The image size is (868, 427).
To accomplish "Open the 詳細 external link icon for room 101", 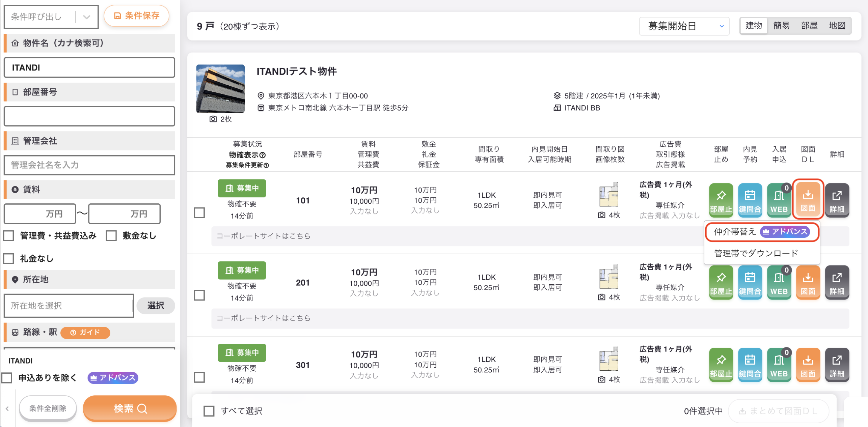I will [837, 200].
